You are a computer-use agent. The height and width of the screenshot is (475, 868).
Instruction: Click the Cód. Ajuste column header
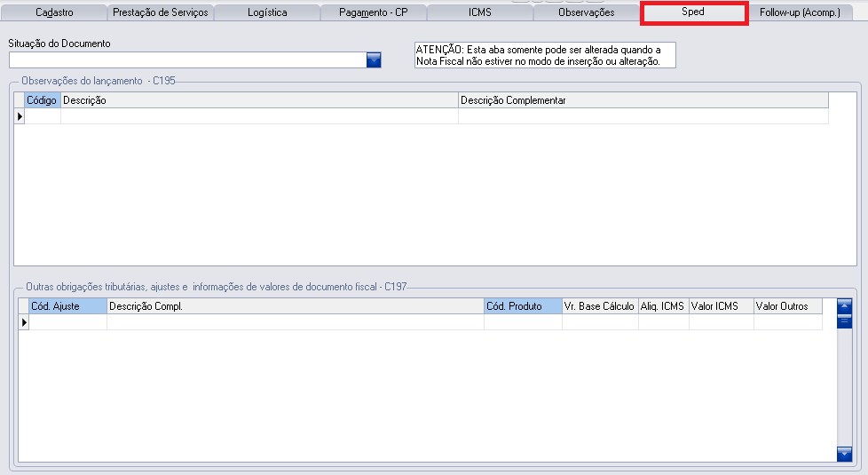click(67, 306)
